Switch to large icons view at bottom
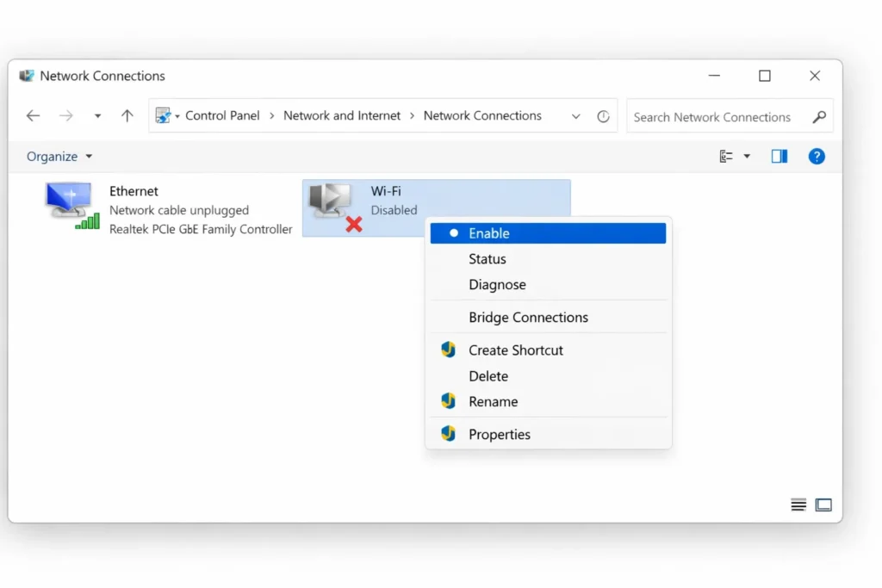 (x=823, y=505)
